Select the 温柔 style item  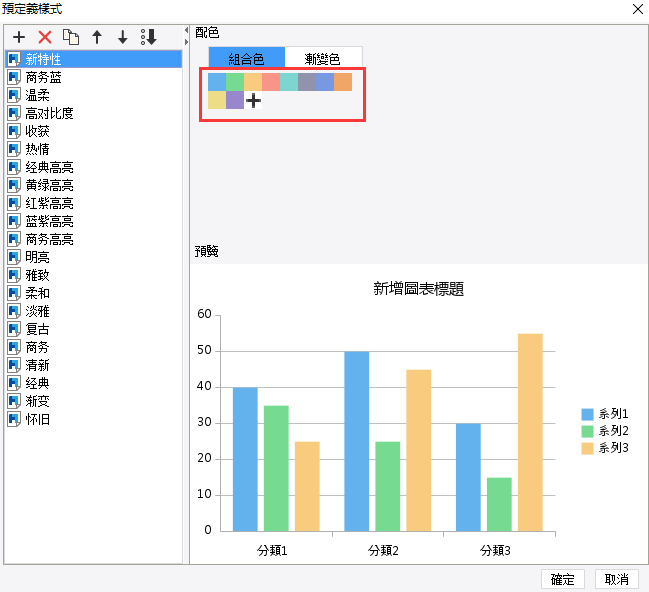coord(94,95)
